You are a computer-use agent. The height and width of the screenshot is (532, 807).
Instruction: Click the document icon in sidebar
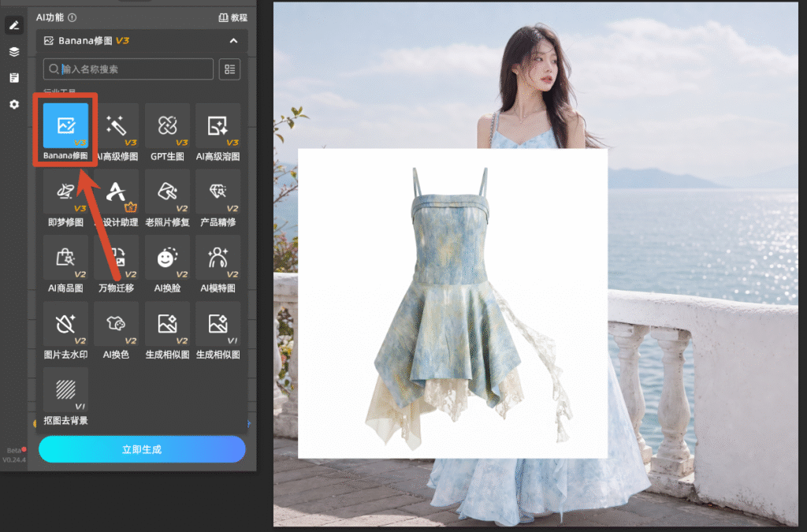click(14, 78)
